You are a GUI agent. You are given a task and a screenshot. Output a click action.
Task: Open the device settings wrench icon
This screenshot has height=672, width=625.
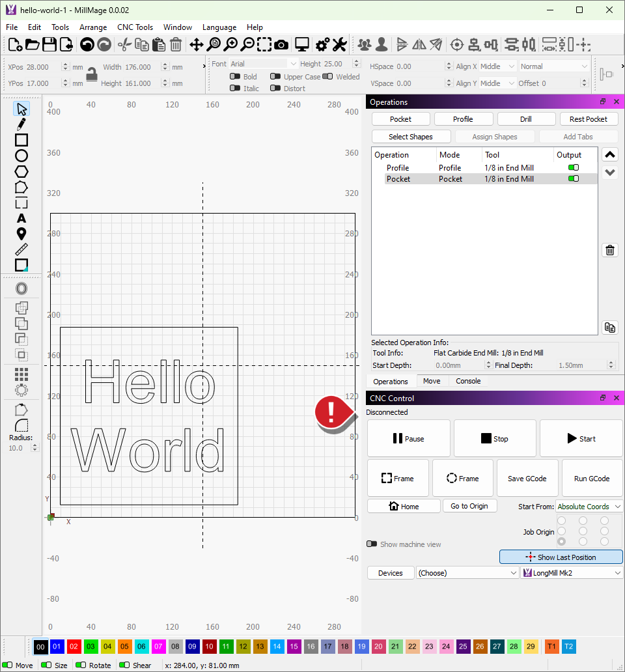click(339, 44)
